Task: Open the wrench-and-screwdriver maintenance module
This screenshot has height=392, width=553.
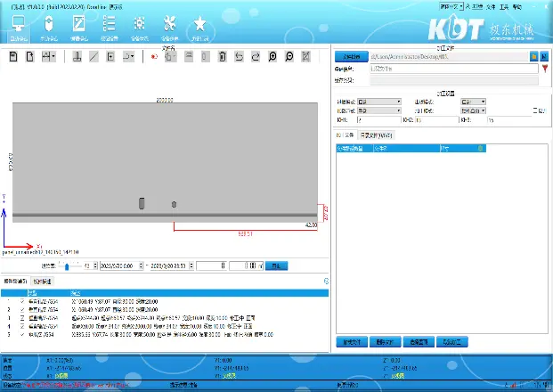Action: pos(169,29)
